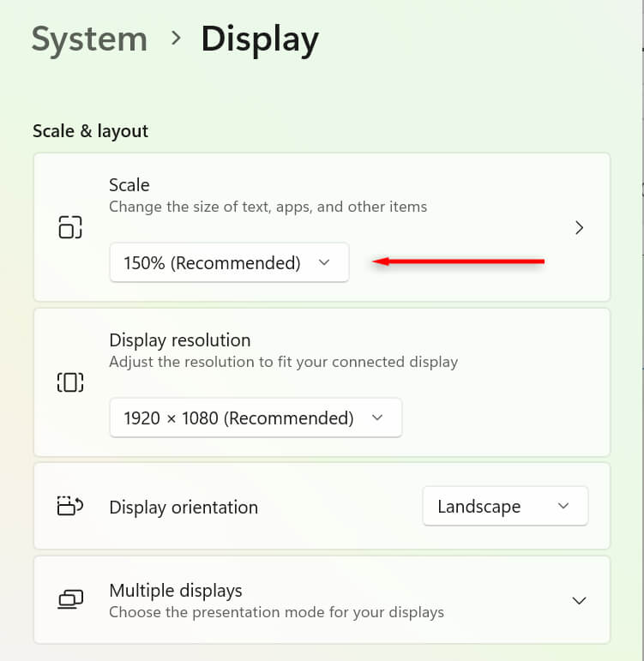Screen dimensions: 644x661
Task: Click the Multiple displays title text
Action: [176, 591]
